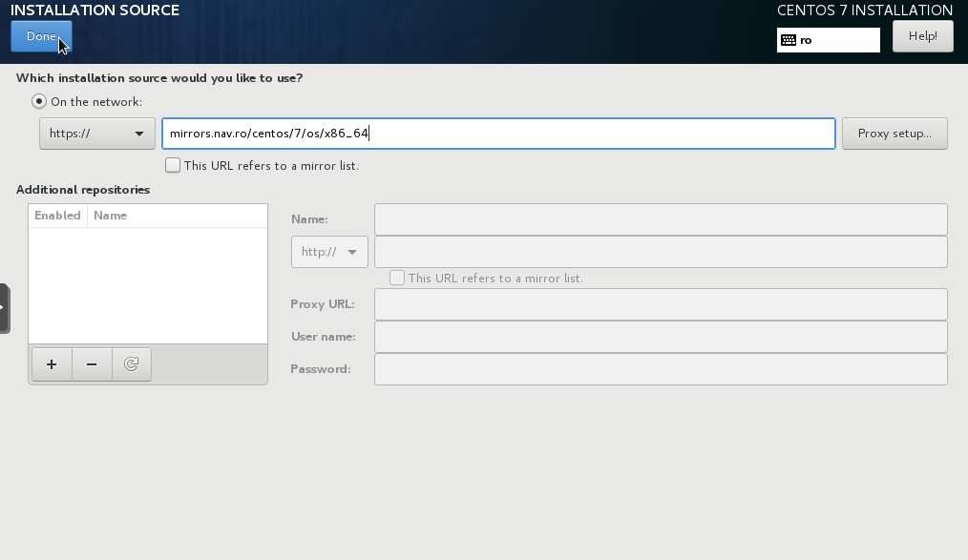Open Proxy setup dialog
This screenshot has height=560, width=968.
click(x=894, y=134)
